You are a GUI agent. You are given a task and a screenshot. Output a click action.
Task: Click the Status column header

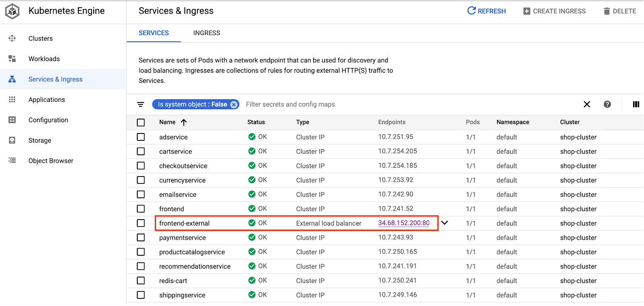tap(256, 122)
